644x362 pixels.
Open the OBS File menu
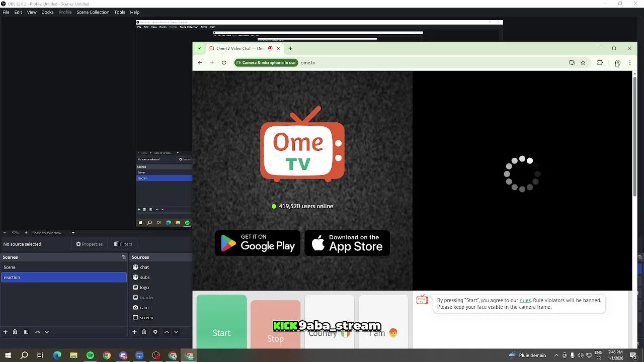tap(6, 12)
